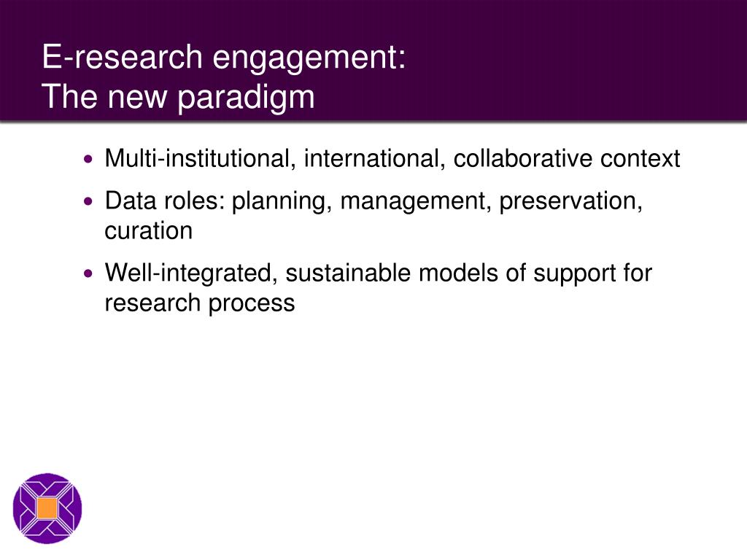This screenshot has height=560, width=747.
Task: Click the orange square inside the logo
Action: [47, 508]
